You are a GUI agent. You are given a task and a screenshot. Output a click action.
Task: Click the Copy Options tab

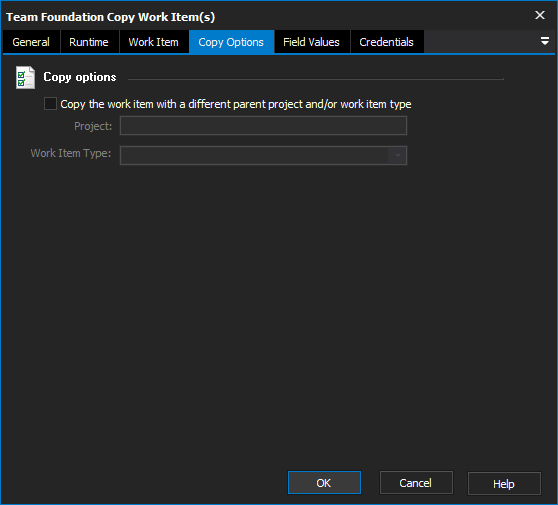coord(231,42)
